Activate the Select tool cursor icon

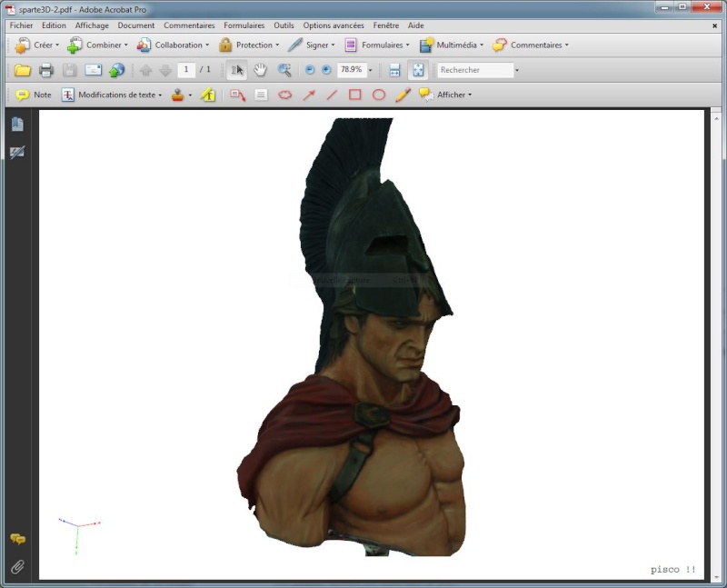pos(237,70)
